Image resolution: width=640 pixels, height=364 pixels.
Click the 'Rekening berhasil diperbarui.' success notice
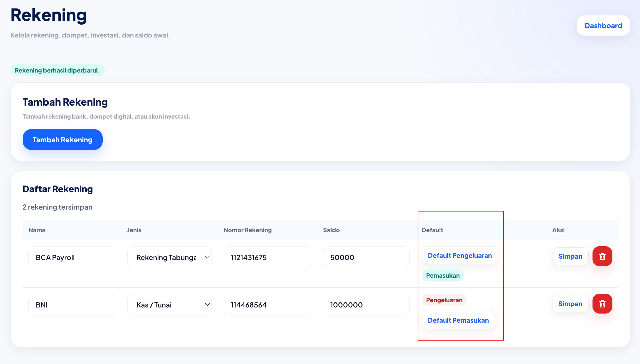coord(57,70)
